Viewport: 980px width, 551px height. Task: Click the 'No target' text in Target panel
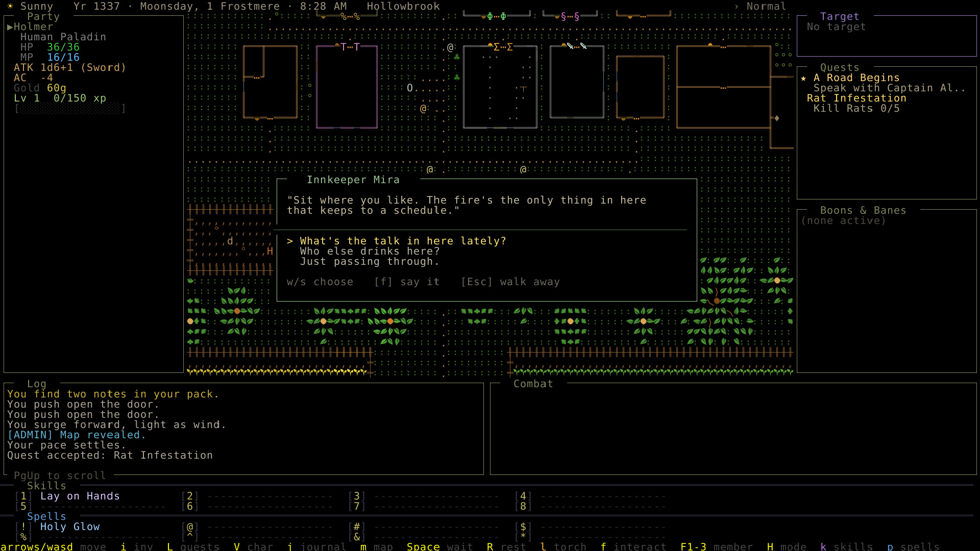click(836, 27)
